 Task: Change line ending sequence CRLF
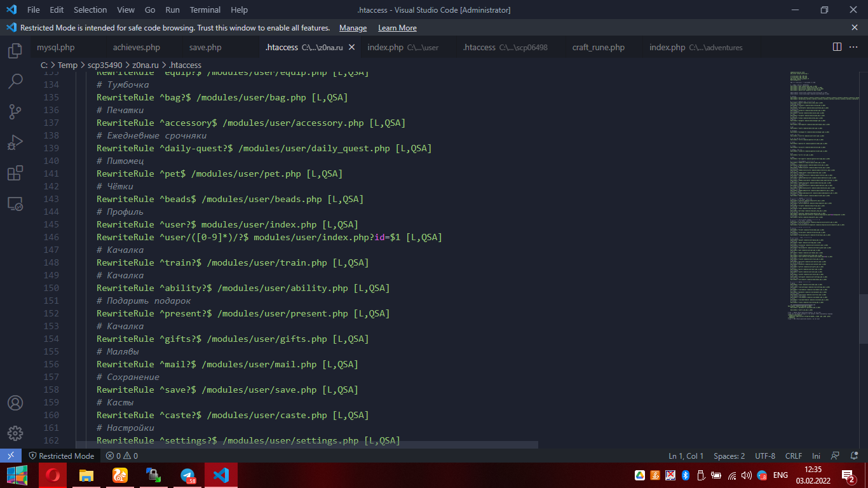click(x=794, y=456)
